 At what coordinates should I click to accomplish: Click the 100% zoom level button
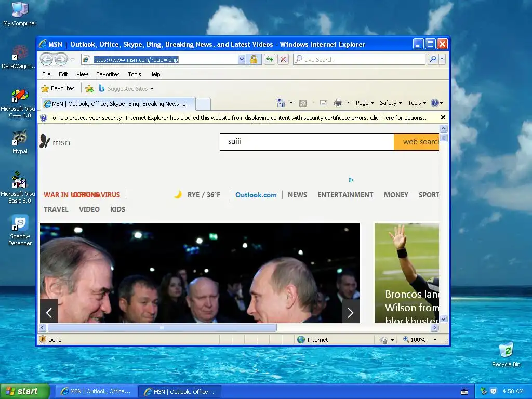point(414,340)
